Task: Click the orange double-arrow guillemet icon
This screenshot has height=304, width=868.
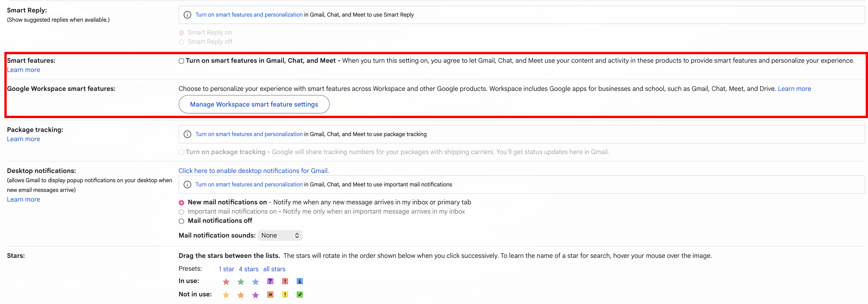Action: [x=270, y=295]
